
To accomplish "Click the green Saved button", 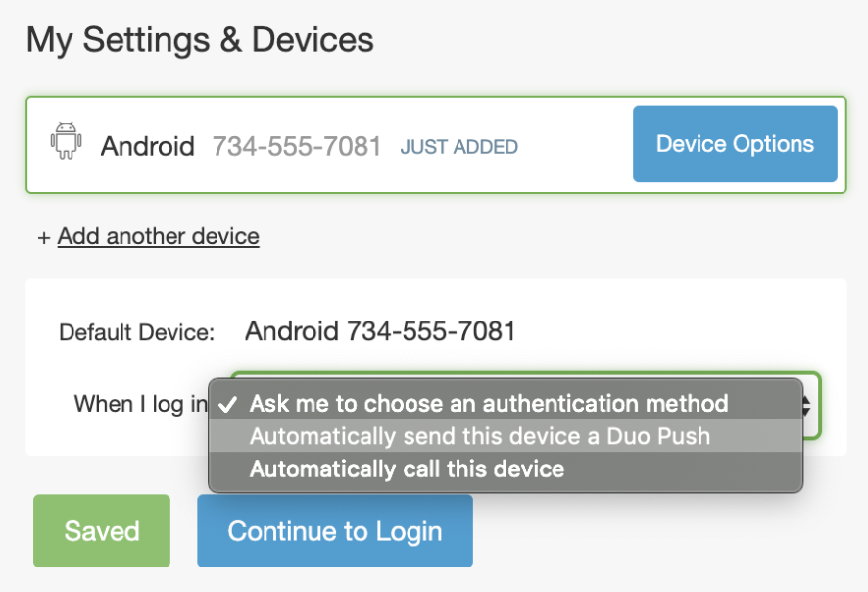I will pos(101,530).
